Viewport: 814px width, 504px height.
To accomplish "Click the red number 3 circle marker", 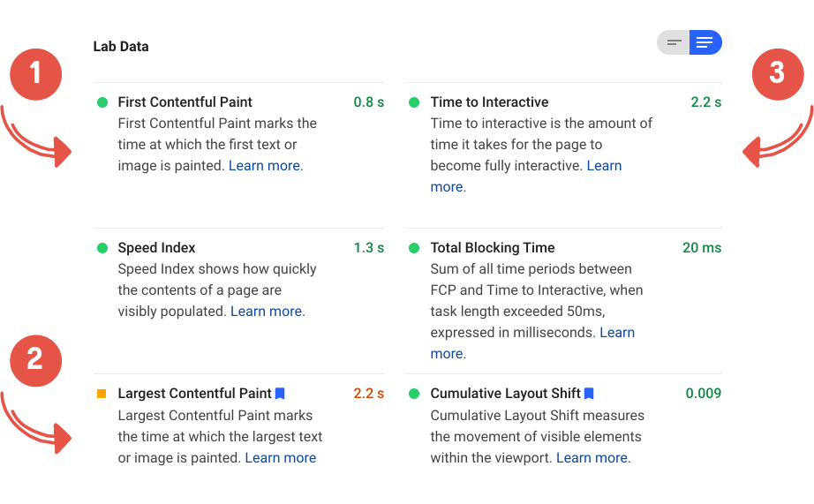I will 777,73.
